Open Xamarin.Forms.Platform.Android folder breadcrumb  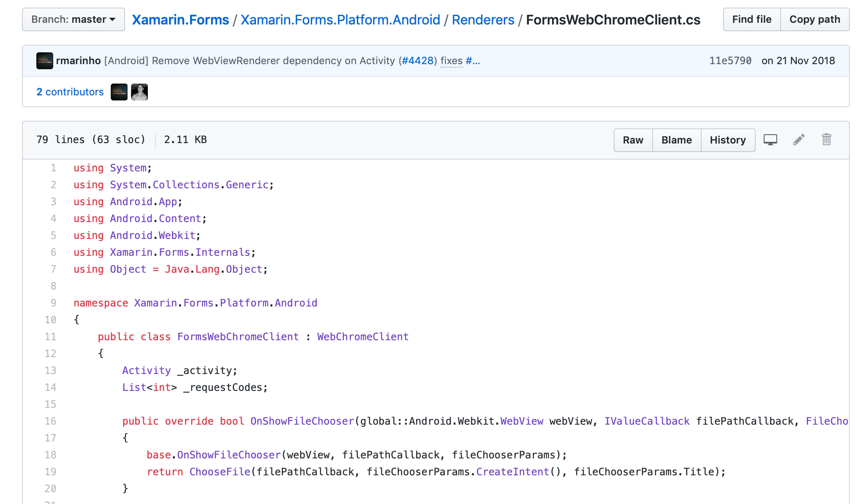tap(340, 20)
